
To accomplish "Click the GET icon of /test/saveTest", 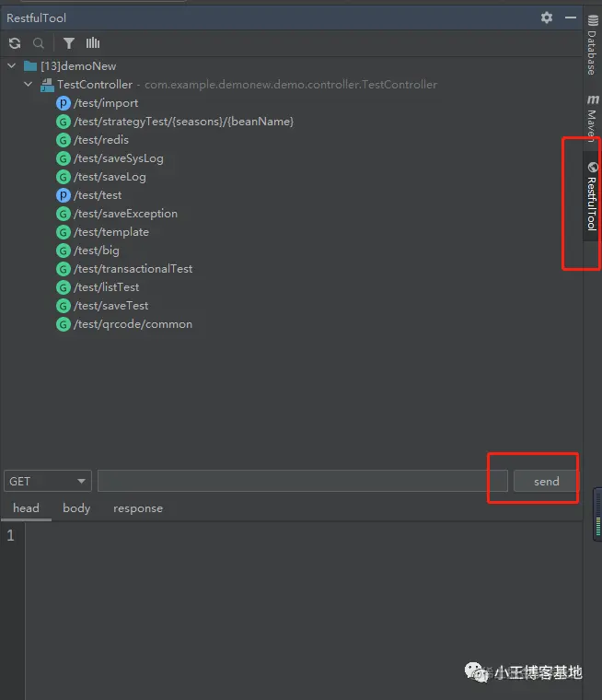I will pyautogui.click(x=64, y=306).
